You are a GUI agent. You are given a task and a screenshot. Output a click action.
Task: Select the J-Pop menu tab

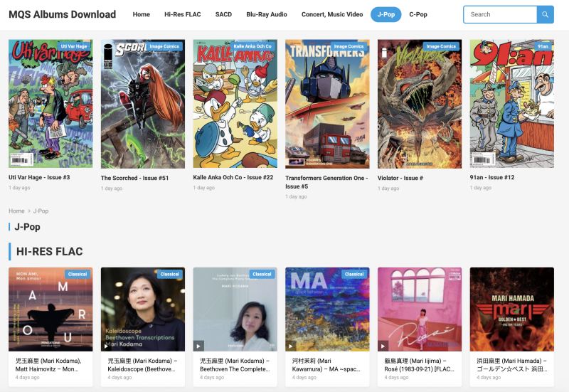pyautogui.click(x=385, y=14)
